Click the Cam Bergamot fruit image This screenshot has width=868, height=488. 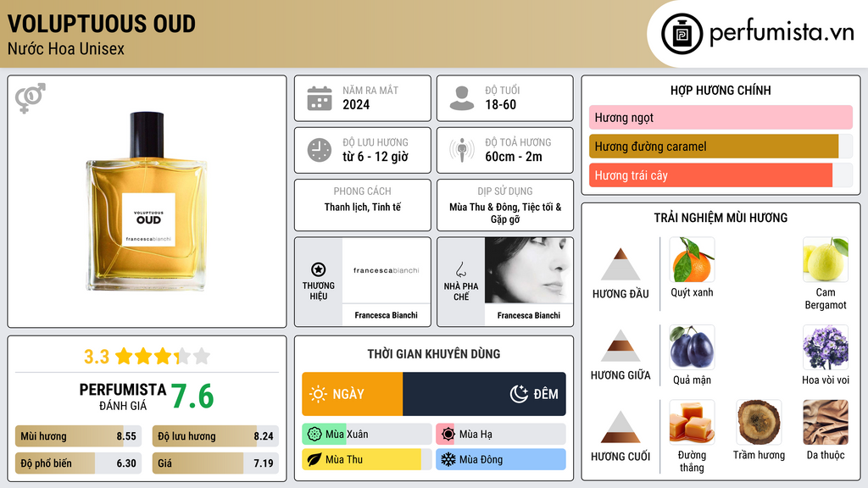826,260
